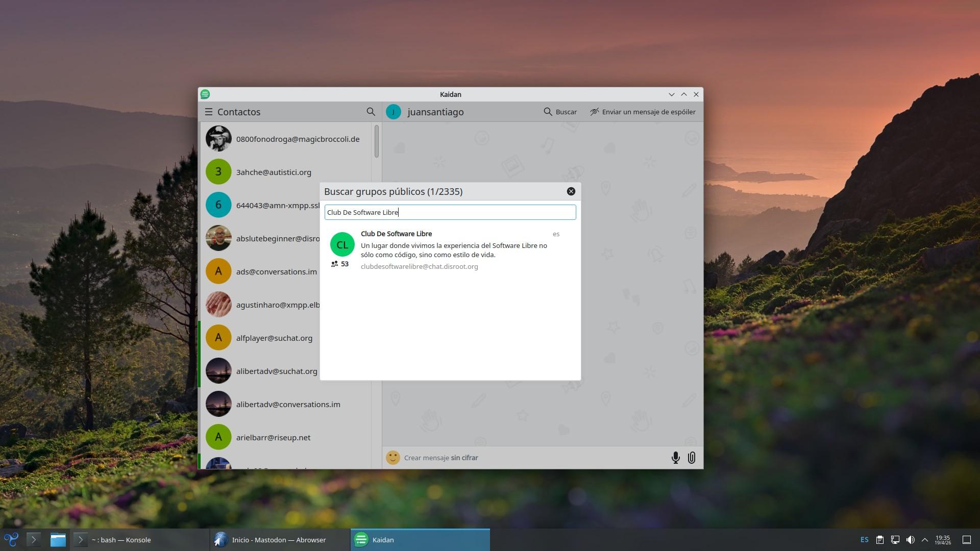980x551 pixels.
Task: Click the ES keyboard layout indicator
Action: click(864, 540)
